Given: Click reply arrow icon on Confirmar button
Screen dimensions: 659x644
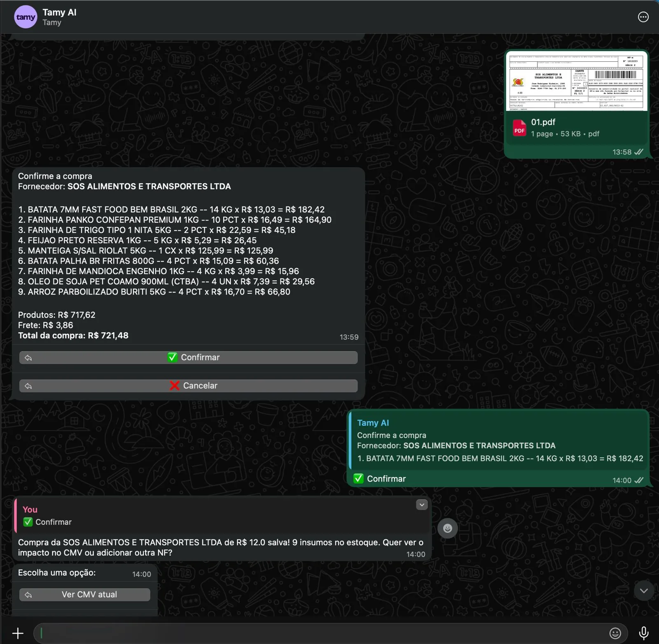Looking at the screenshot, I should pos(28,358).
